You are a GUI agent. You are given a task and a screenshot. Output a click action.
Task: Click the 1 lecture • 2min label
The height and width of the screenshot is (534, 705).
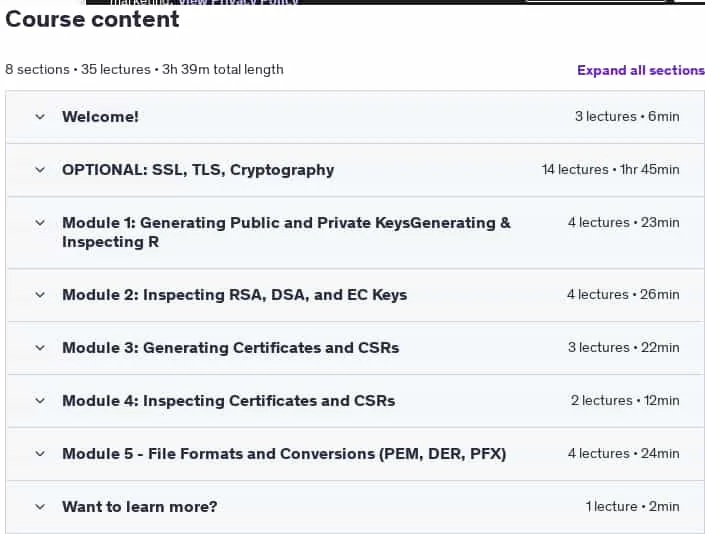tap(632, 507)
